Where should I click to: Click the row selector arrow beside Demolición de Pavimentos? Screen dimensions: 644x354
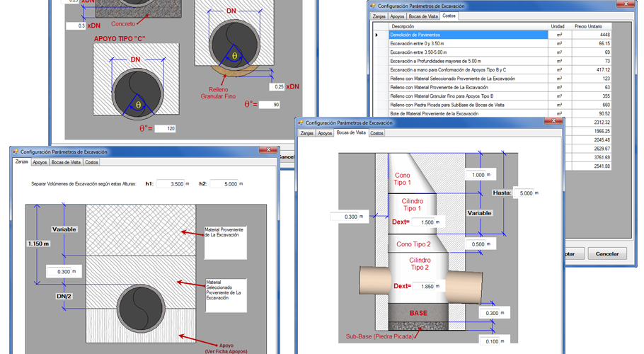coord(376,35)
